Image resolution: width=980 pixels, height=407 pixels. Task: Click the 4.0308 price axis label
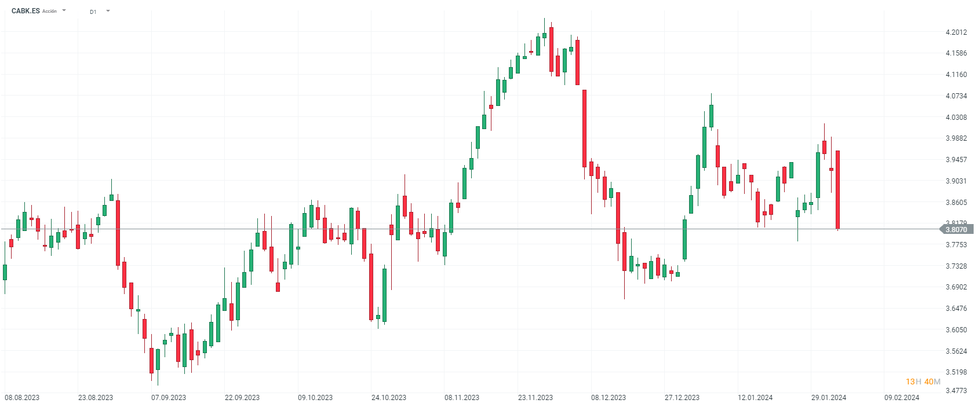coord(956,118)
